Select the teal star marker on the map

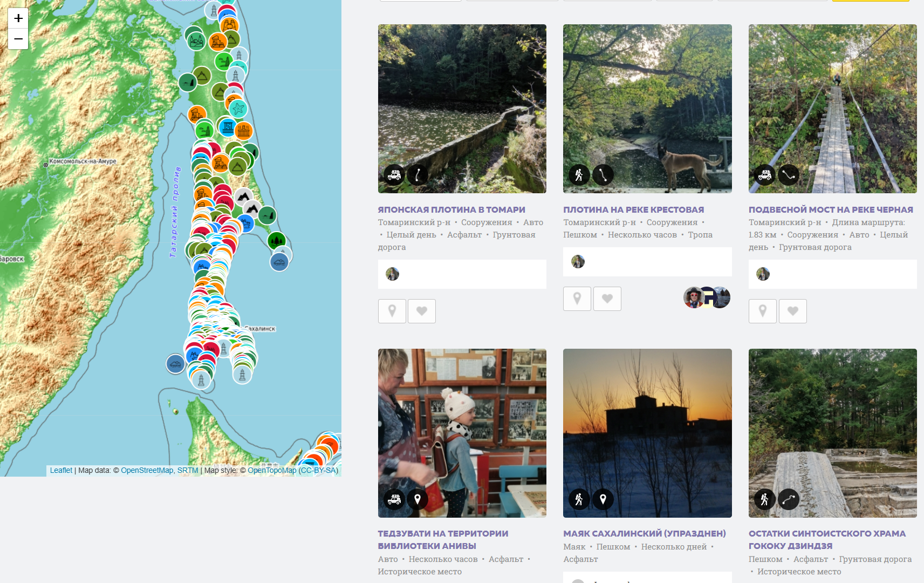point(238,109)
